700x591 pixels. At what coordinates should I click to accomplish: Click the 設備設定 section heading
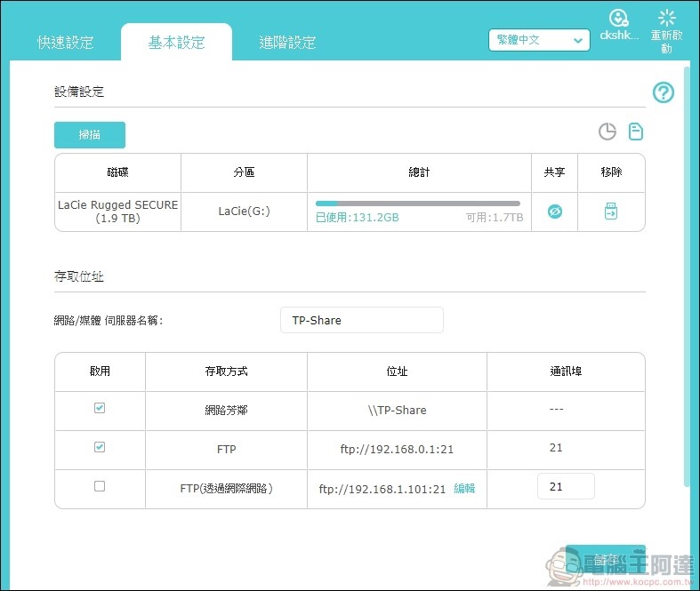(79, 92)
